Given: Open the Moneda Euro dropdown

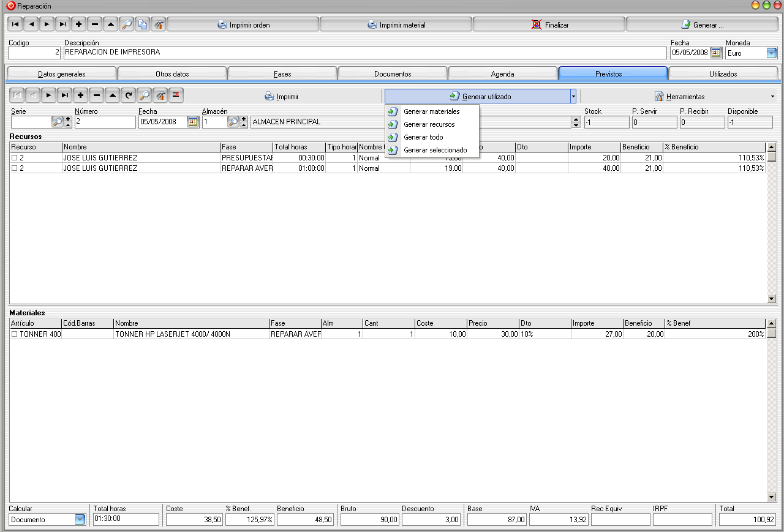Looking at the screenshot, I should 771,53.
